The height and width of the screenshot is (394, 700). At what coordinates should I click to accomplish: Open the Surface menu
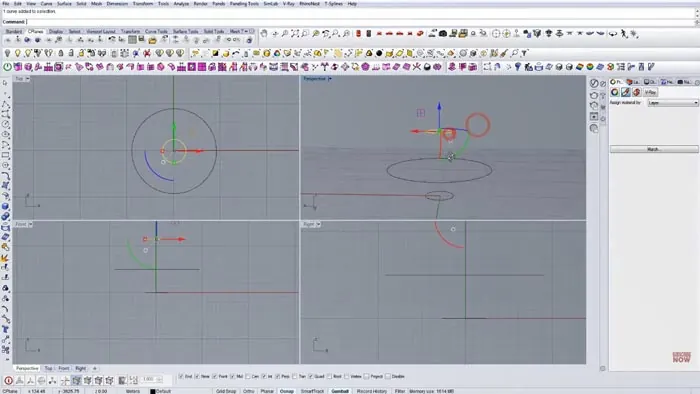tap(64, 4)
